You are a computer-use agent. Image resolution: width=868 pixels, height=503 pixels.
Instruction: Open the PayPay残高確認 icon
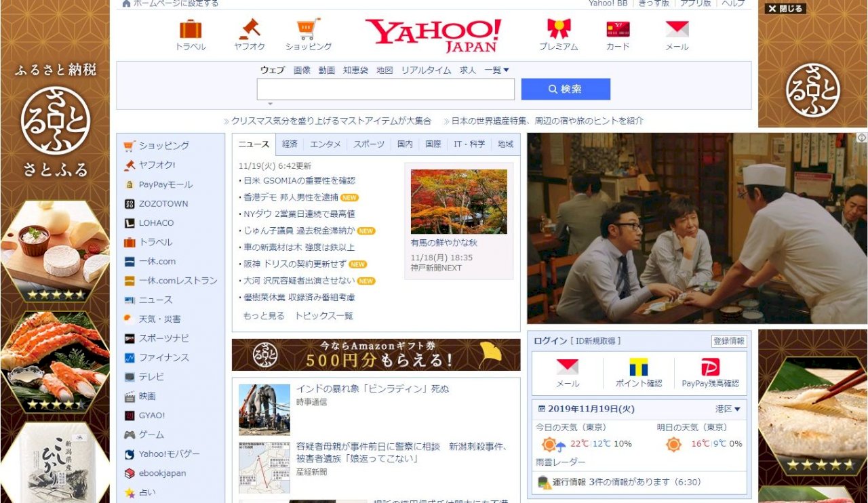710,367
